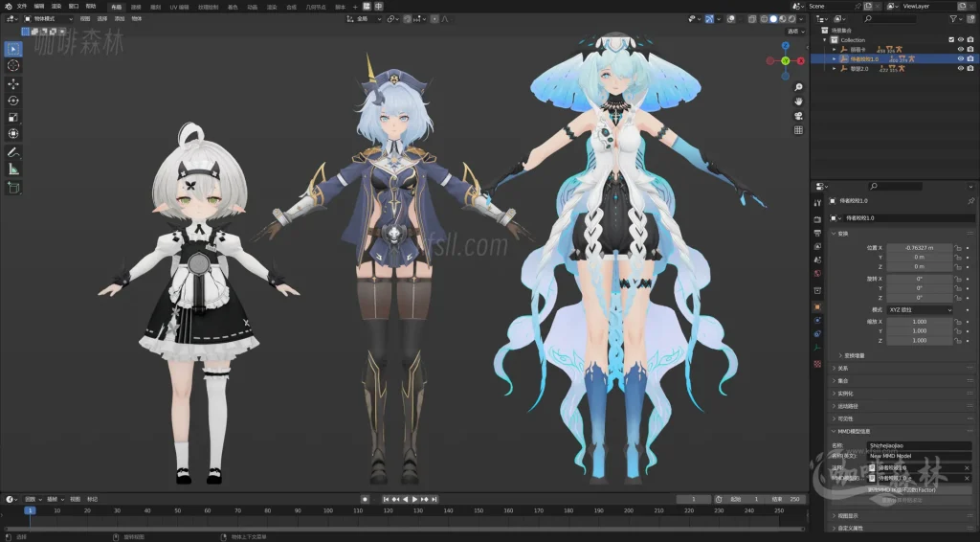Open the Texture properties tab

tap(817, 363)
